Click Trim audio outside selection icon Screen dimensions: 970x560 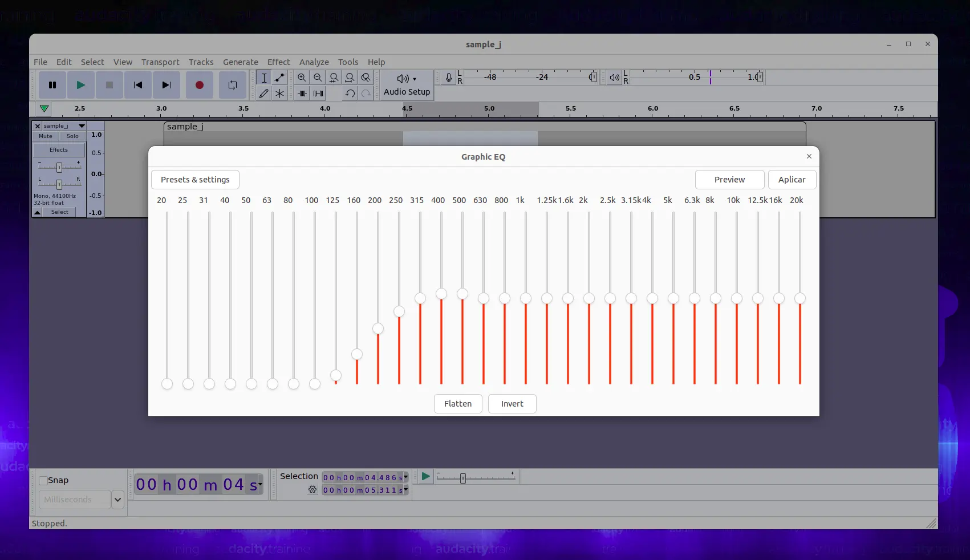pyautogui.click(x=302, y=93)
